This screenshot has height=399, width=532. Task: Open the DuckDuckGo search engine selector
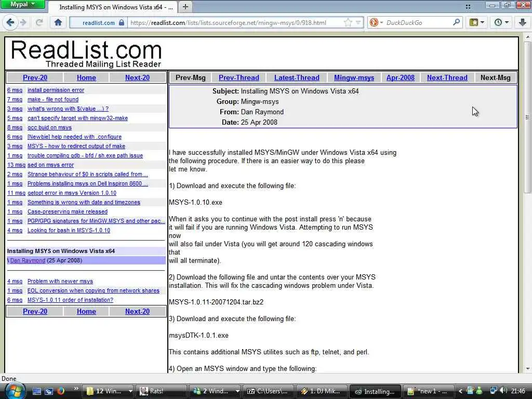coord(376,23)
